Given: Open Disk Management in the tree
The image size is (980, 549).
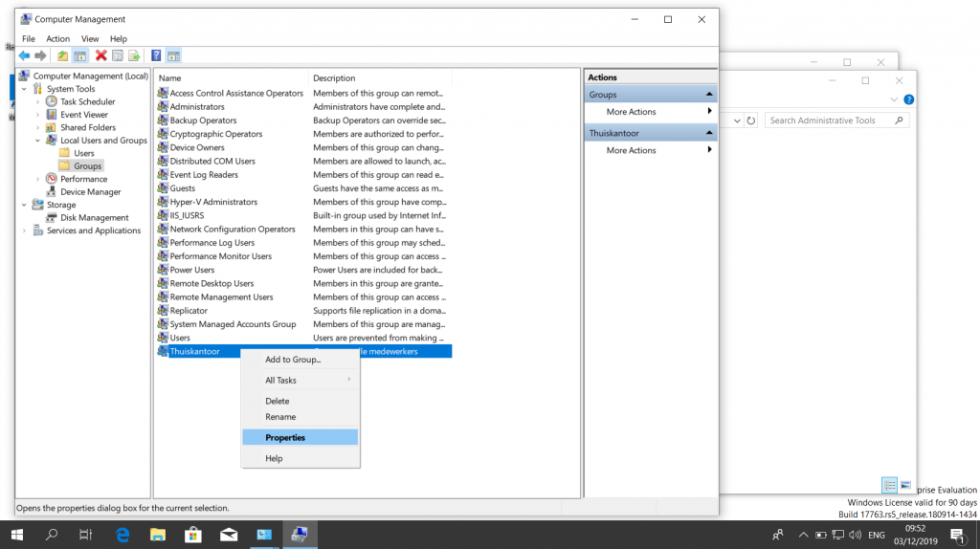Looking at the screenshot, I should click(95, 217).
